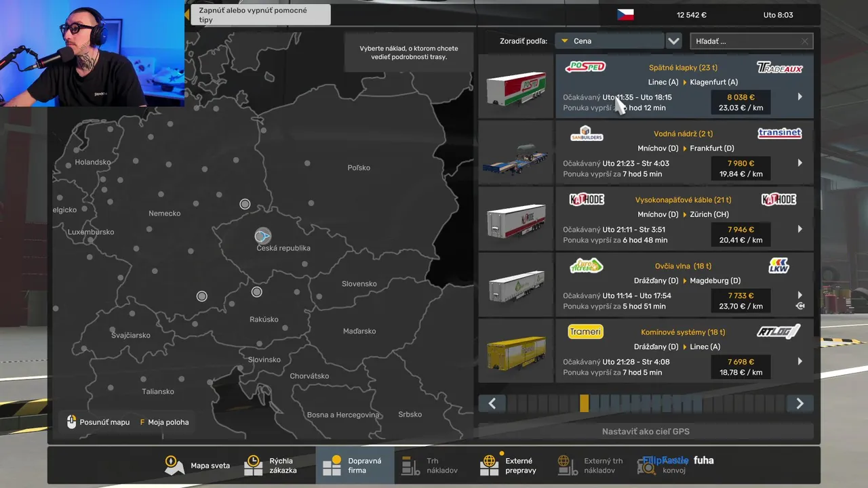Clear the search field with X
The image size is (868, 488).
805,41
